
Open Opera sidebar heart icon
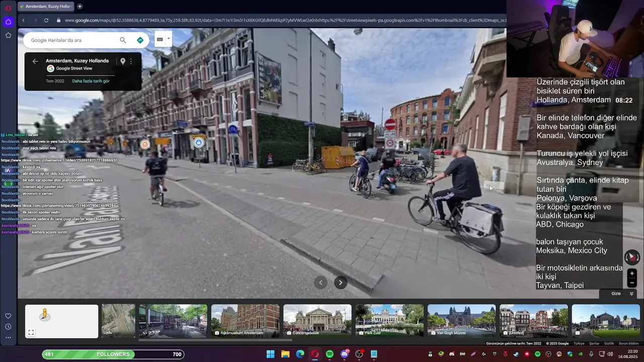pyautogui.click(x=8, y=316)
